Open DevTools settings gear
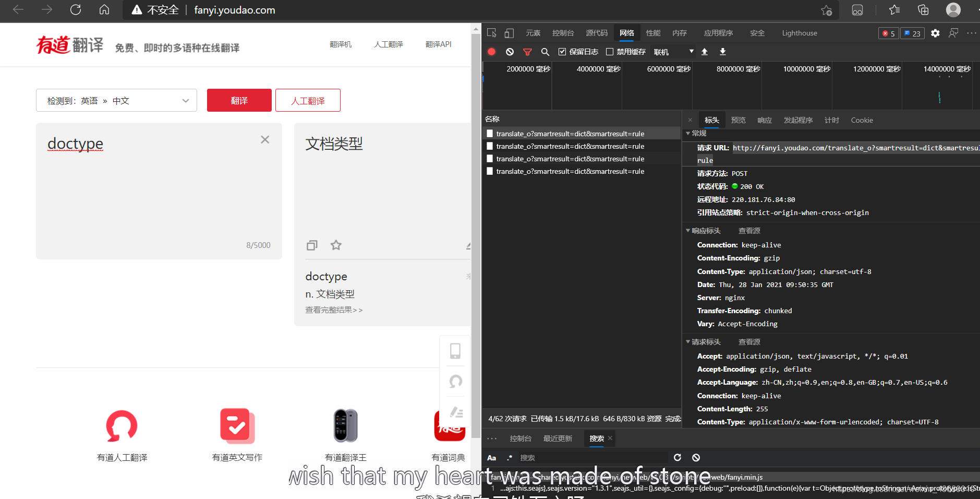Screen dimensions: 980x499 point(935,33)
